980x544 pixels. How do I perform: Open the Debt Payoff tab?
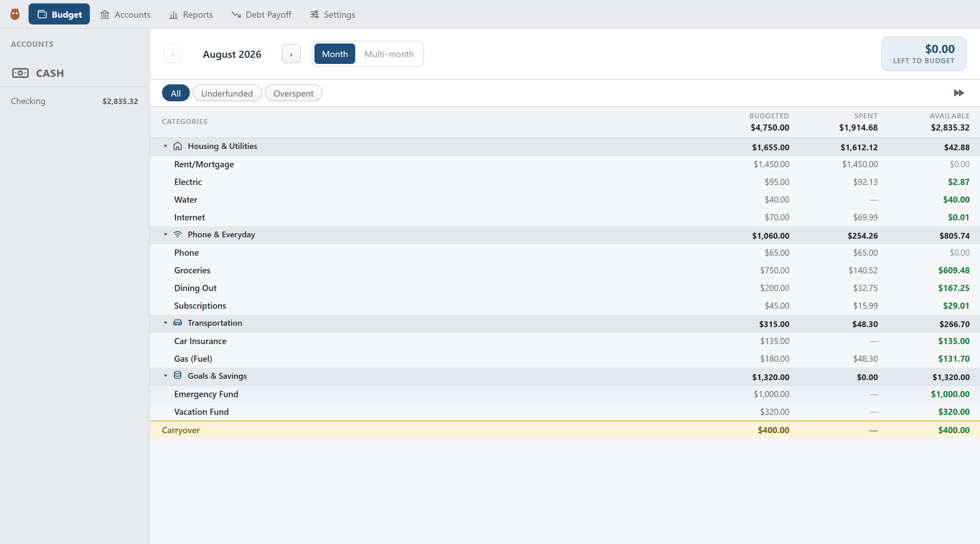coord(262,14)
